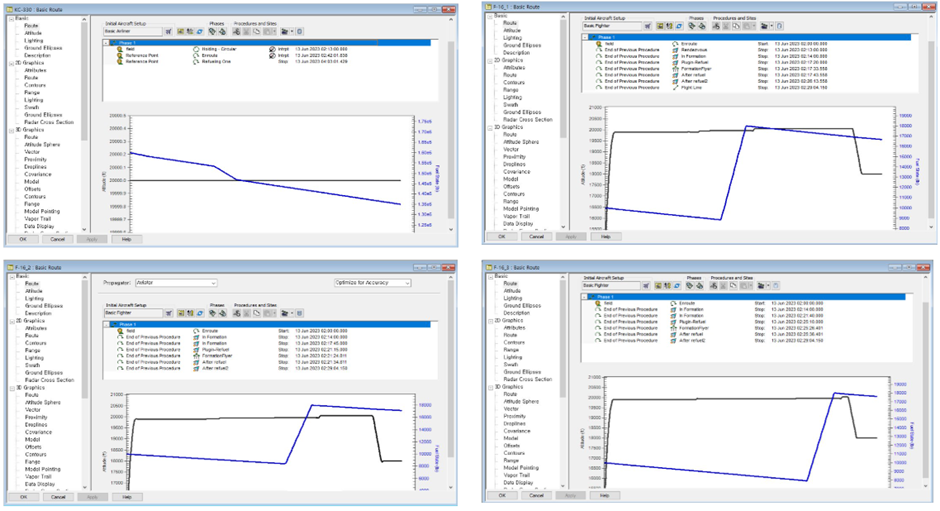Click the second Phases icon in KC-330 window
The height and width of the screenshot is (511, 940).
[222, 31]
